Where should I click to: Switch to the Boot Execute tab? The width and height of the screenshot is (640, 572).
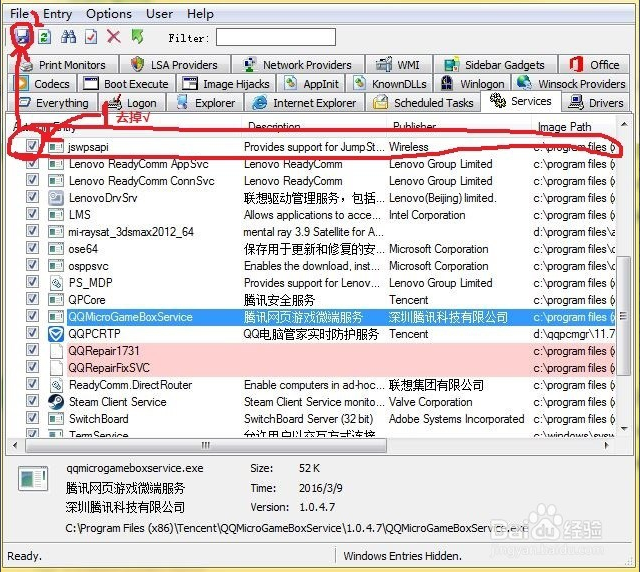(126, 84)
